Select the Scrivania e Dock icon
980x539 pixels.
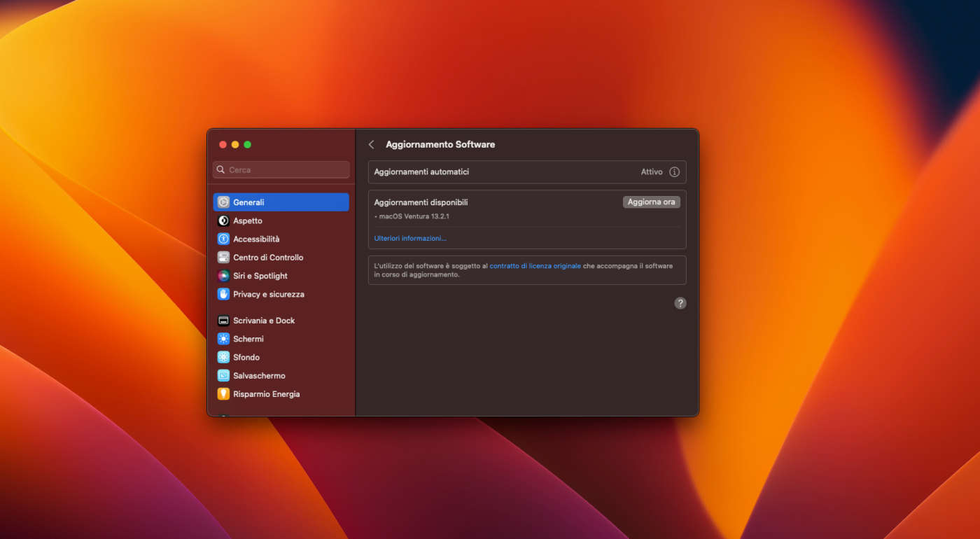(223, 321)
